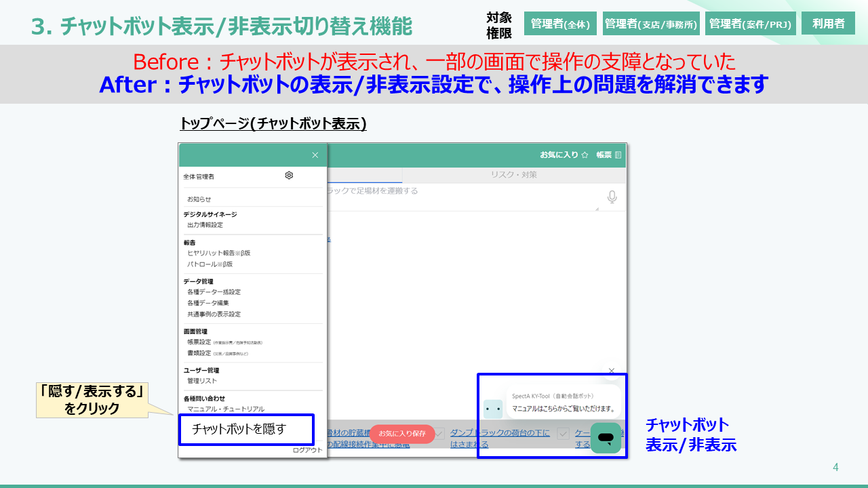Image resolution: width=868 pixels, height=488 pixels.
Task: Open マニュアル・チュートリアル menu entry
Action: coord(225,409)
